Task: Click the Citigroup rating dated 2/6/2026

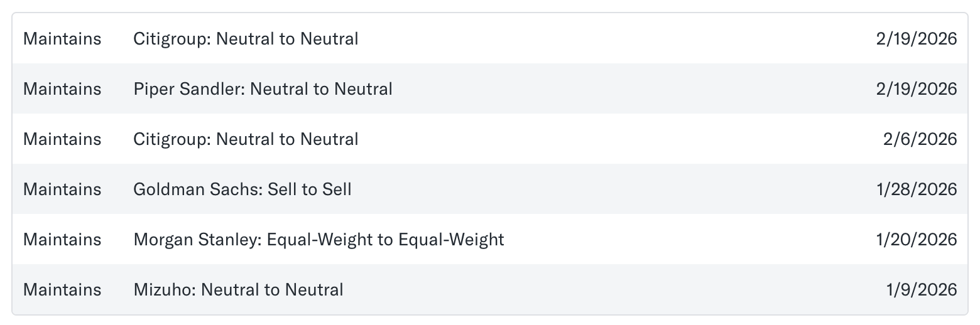Action: click(x=246, y=139)
